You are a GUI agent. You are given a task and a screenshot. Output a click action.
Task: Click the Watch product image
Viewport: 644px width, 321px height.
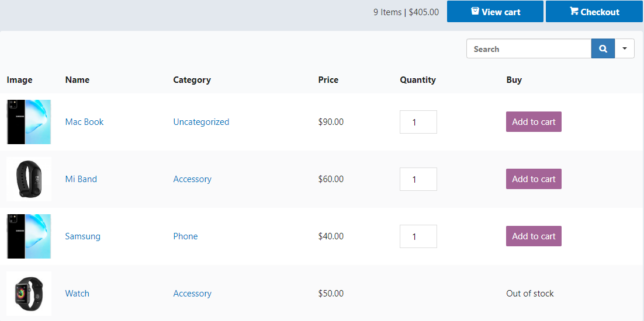click(29, 294)
